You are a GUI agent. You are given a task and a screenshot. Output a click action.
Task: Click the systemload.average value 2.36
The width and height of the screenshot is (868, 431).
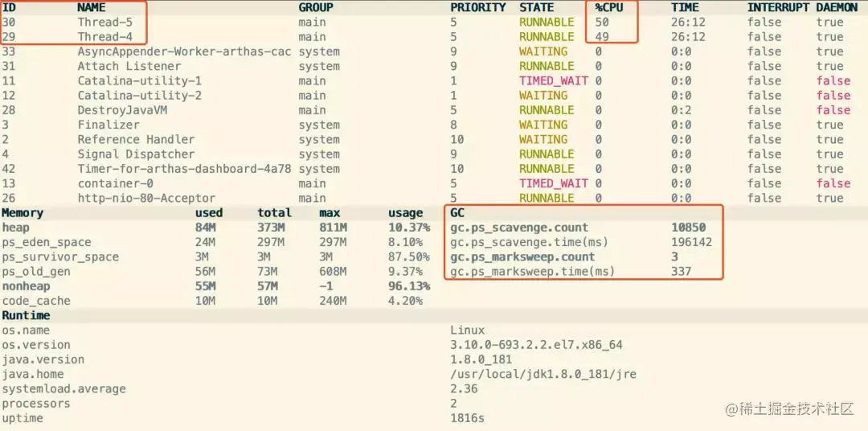464,389
